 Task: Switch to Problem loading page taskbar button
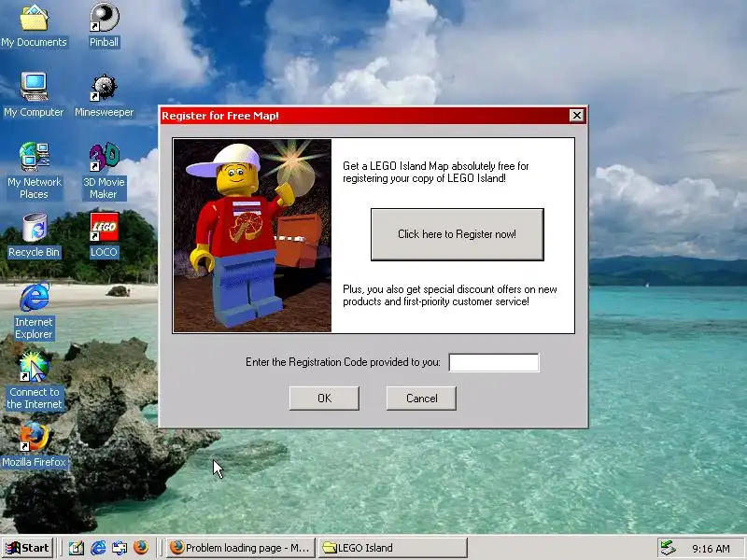point(241,548)
